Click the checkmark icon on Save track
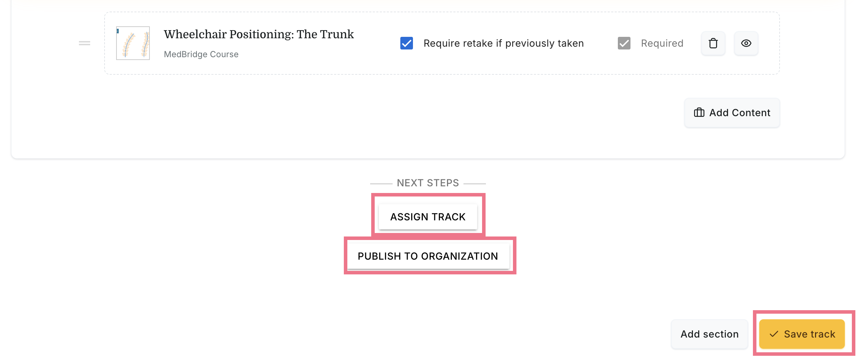Screen dimensions: 868x360 tap(774, 334)
